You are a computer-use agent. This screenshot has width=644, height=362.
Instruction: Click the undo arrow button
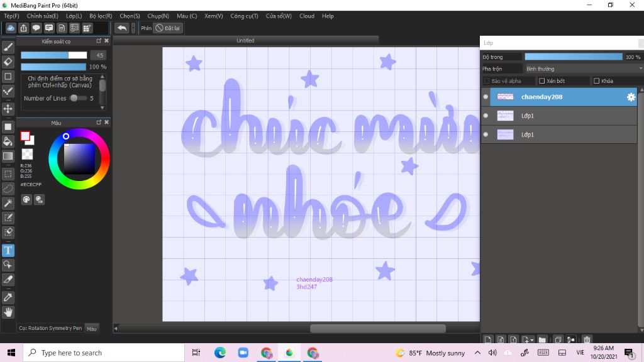point(121,28)
